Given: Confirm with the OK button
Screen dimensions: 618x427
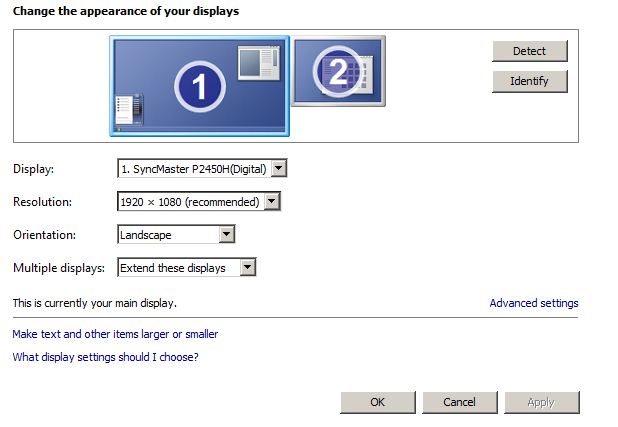Looking at the screenshot, I should click(378, 402).
